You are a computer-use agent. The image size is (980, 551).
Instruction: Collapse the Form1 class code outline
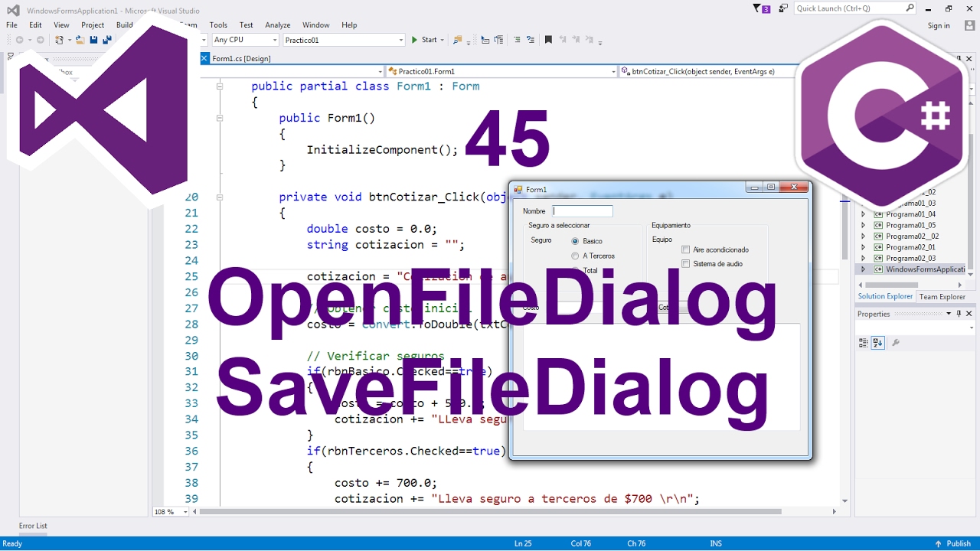[x=220, y=86]
